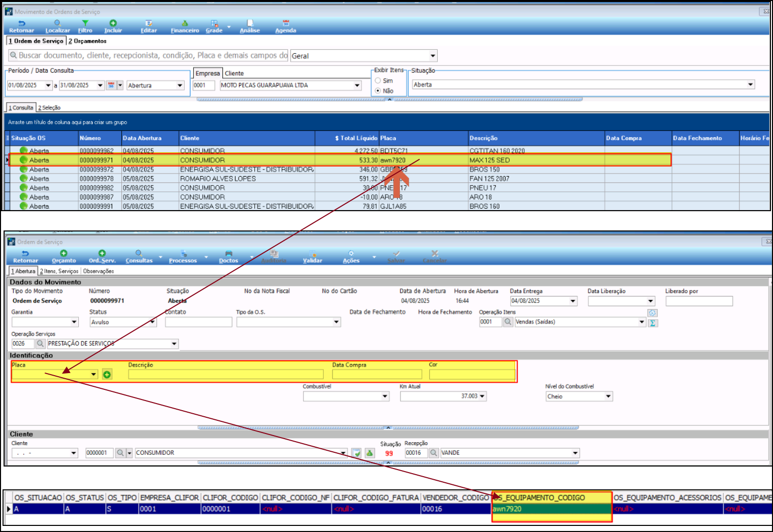Click magnifier beside Recepção code 00016
This screenshot has height=532, width=773.
pos(434,453)
